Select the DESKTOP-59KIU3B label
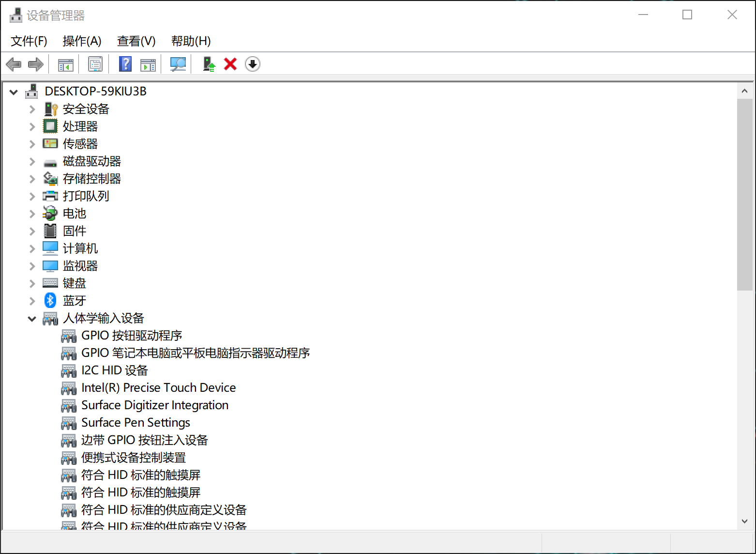Screen dimensions: 756x554 click(95, 92)
